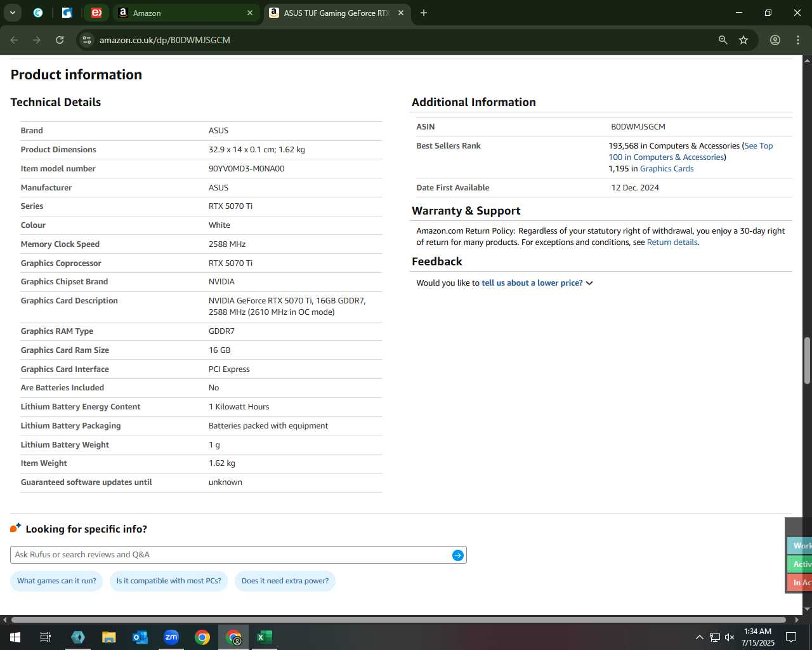Screen dimensions: 812x650
Task: Click the muted volume icon in tray
Action: 730,637
